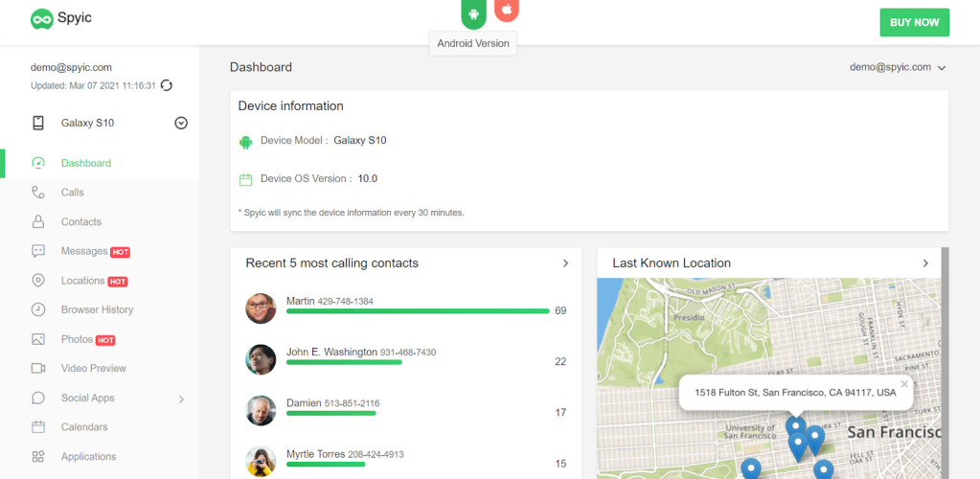Click the Photos sidebar label
This screenshot has width=980, height=479.
pos(77,339)
